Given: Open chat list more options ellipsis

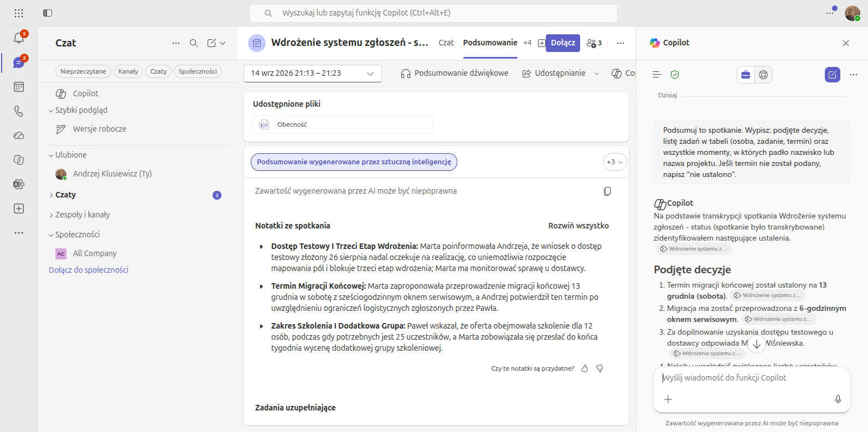Looking at the screenshot, I should (176, 43).
